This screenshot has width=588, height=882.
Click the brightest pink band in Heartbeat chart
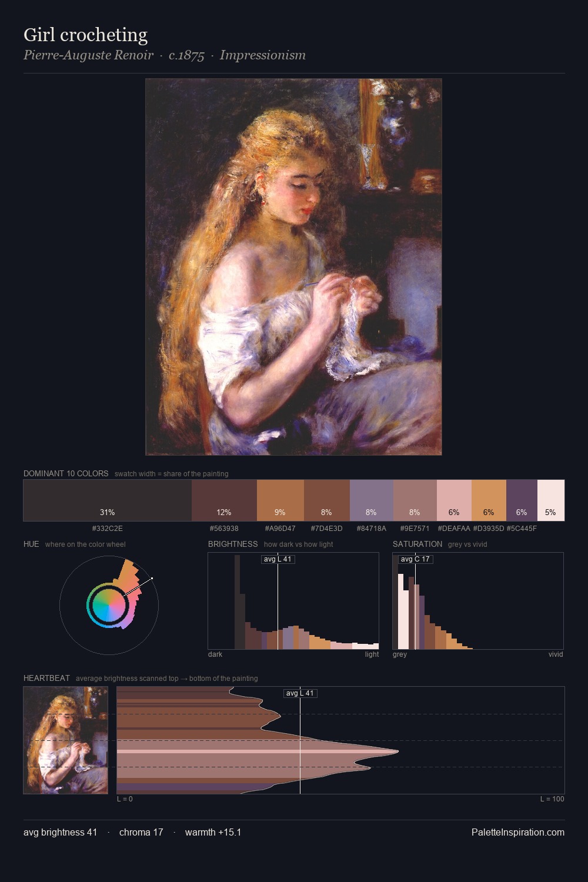click(x=257, y=751)
